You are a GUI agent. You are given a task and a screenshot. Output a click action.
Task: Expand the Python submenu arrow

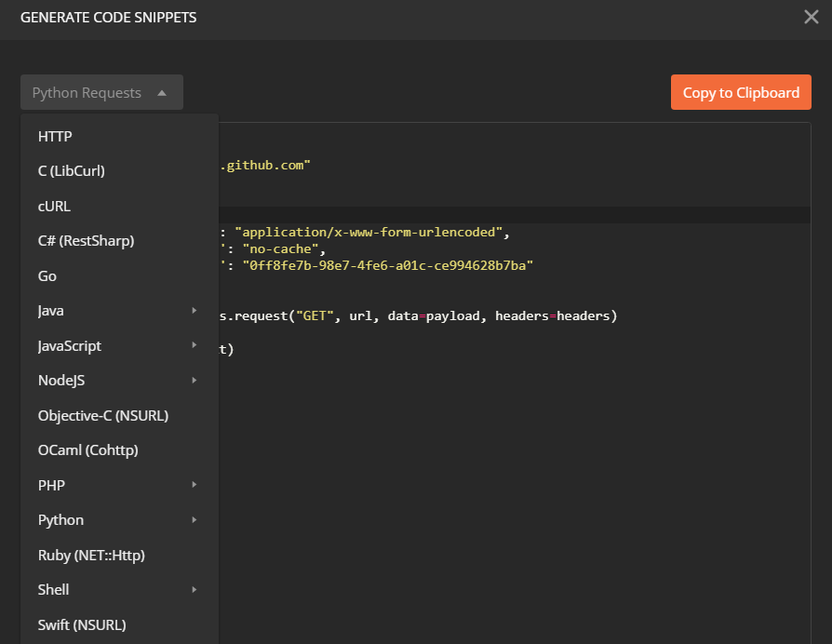(195, 520)
